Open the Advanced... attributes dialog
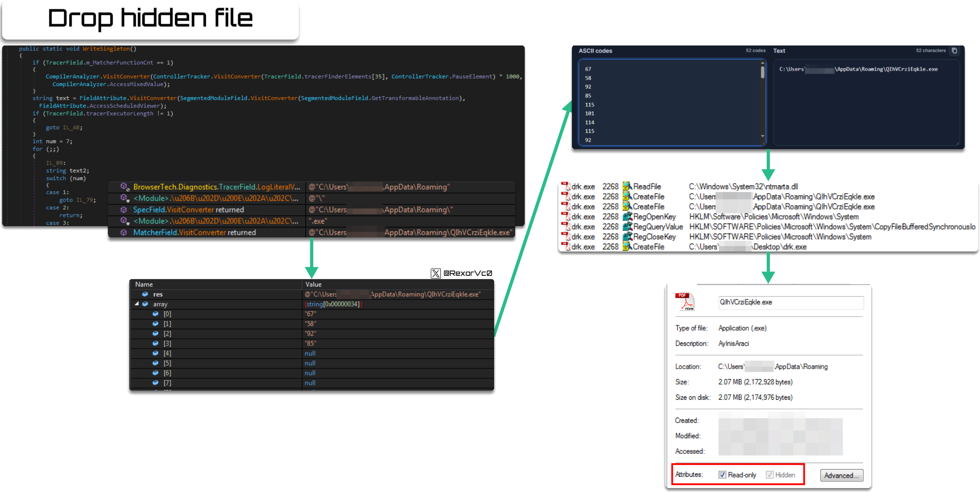980x492 pixels. tap(841, 475)
